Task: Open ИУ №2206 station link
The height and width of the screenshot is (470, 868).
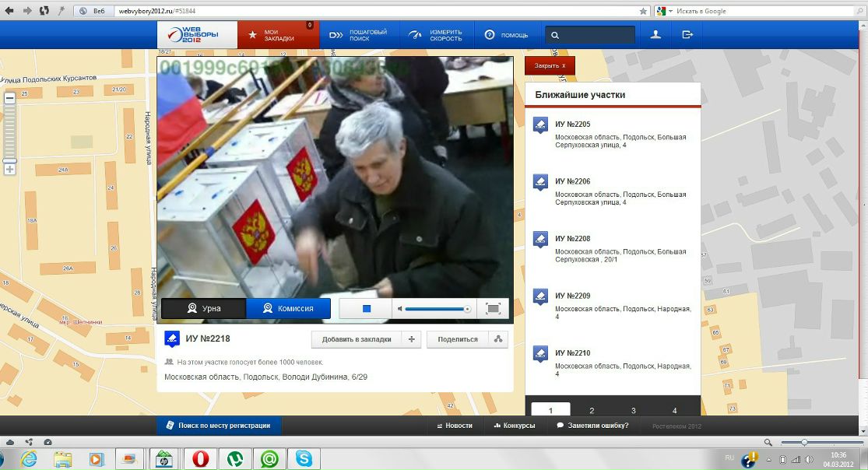Action: tap(572, 181)
